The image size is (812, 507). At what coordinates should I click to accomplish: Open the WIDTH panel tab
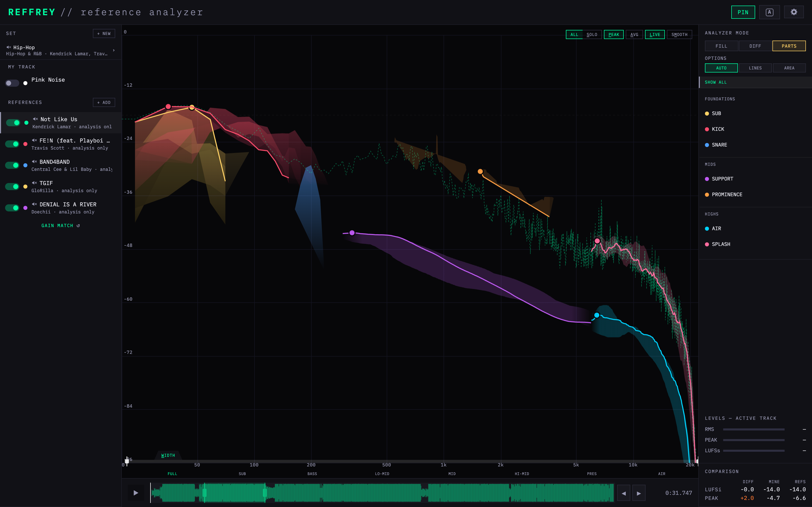tap(168, 455)
